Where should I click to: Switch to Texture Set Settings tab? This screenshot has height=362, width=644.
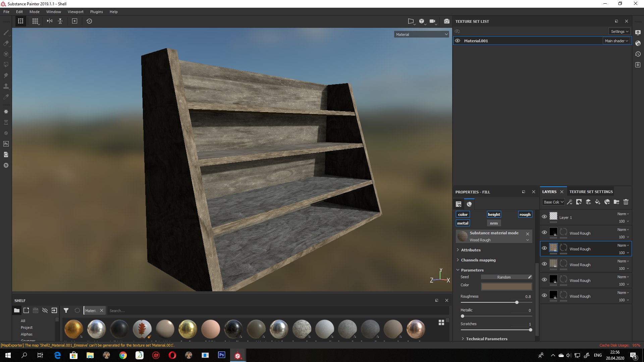pos(591,192)
